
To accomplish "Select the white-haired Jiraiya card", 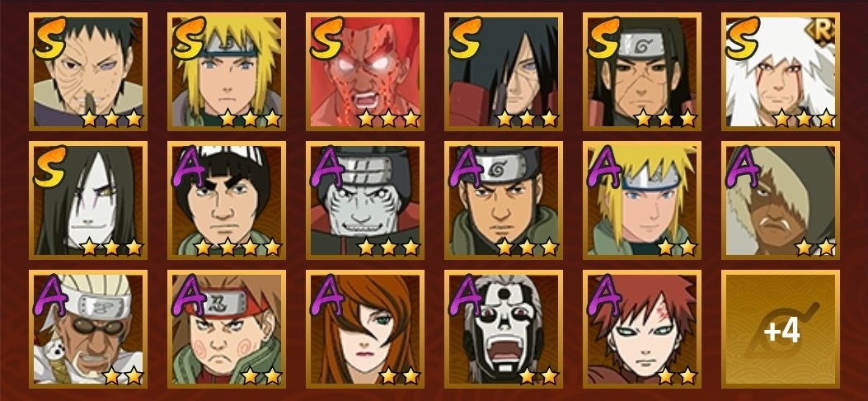I will [x=780, y=72].
